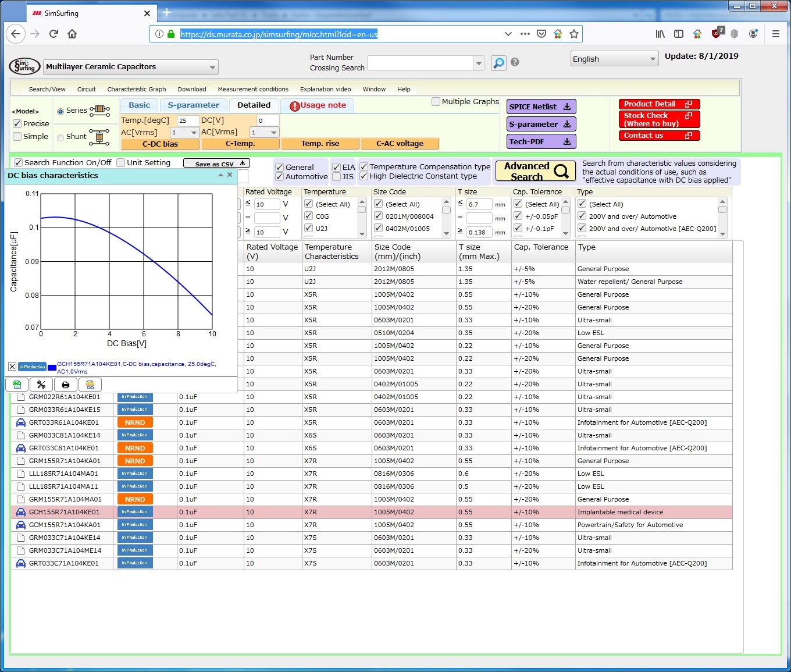Click In Production badge for GRM033C71A104KE14
The height and width of the screenshot is (672, 791).
coord(135,538)
